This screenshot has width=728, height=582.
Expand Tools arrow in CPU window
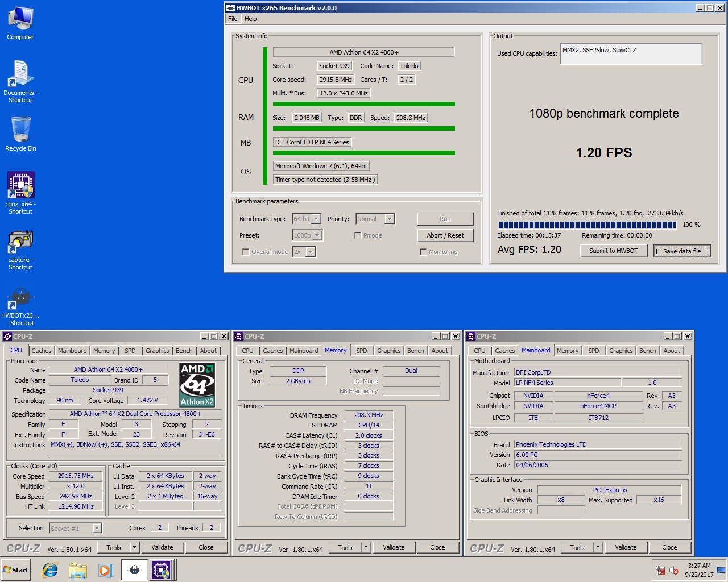pyautogui.click(x=135, y=547)
